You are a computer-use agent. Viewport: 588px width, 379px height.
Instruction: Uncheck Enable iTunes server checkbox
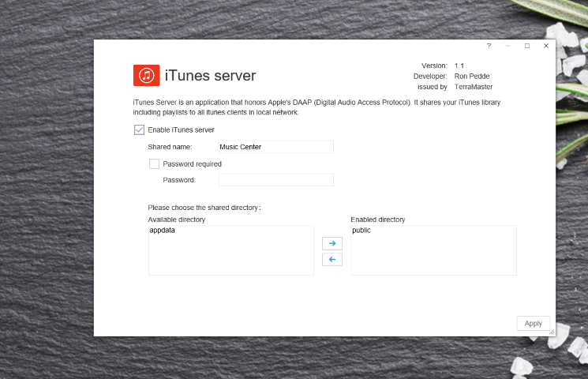coord(139,129)
